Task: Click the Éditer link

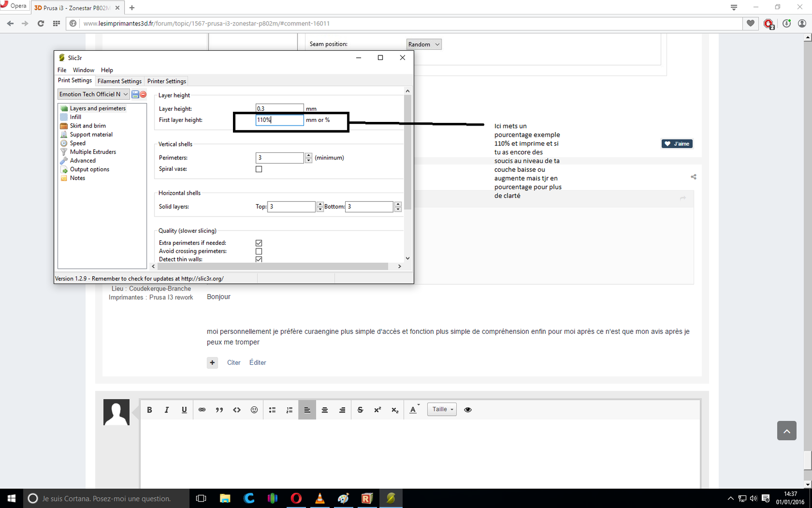Action: [x=257, y=363]
